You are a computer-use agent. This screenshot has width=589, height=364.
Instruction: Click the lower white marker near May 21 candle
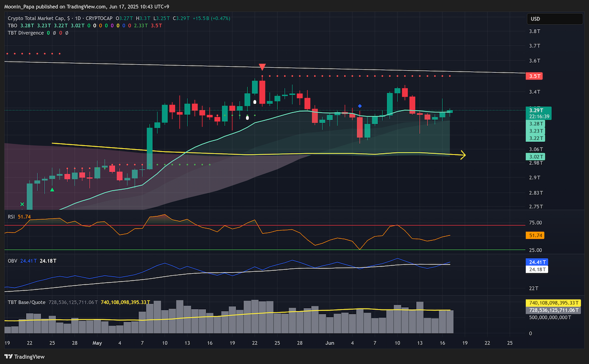pos(247,117)
